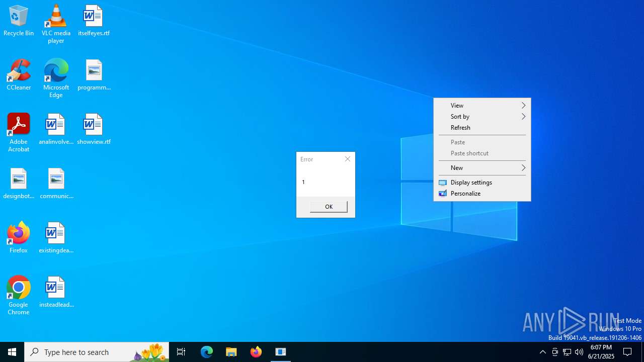Open the network status tray icon

pyautogui.click(x=567, y=352)
